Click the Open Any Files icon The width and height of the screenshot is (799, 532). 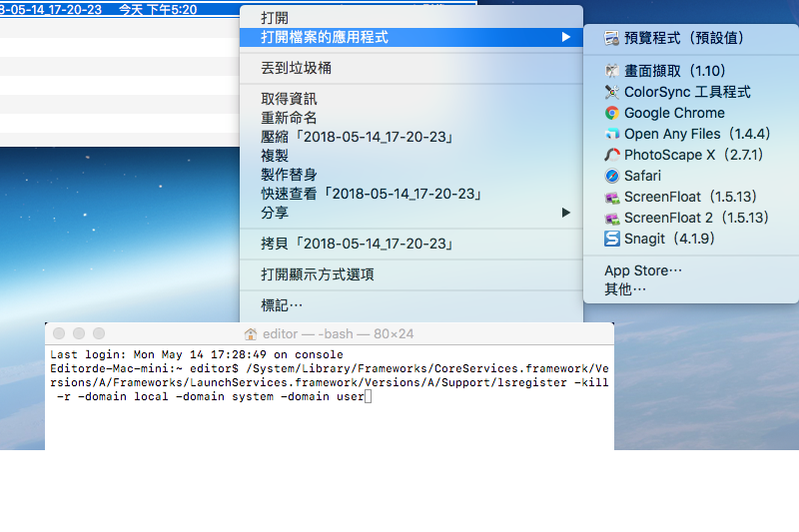pyautogui.click(x=611, y=134)
